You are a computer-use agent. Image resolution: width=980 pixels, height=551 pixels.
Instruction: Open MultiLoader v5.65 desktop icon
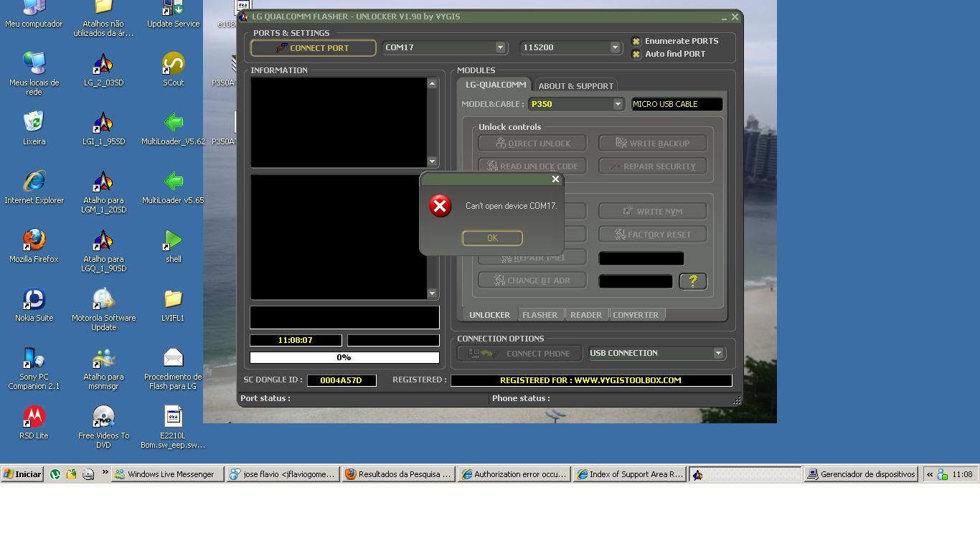click(x=173, y=187)
